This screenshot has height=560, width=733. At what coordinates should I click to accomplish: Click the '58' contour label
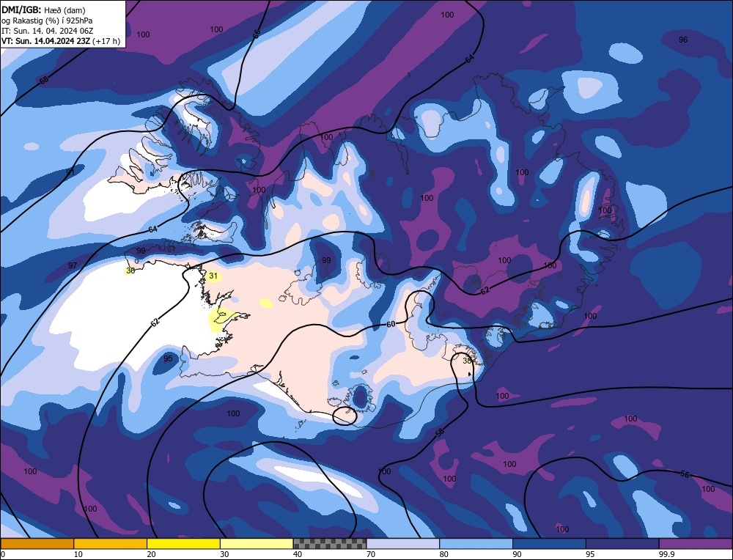coord(440,432)
